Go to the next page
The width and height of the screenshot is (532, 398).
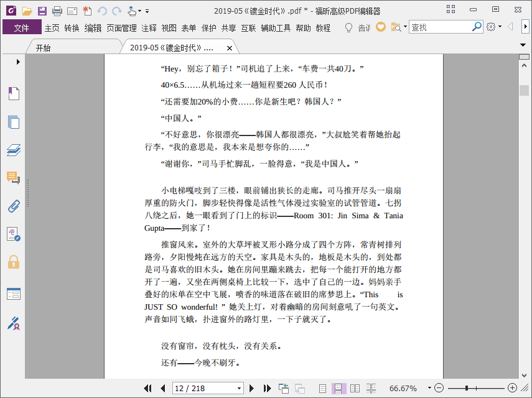coord(251,388)
